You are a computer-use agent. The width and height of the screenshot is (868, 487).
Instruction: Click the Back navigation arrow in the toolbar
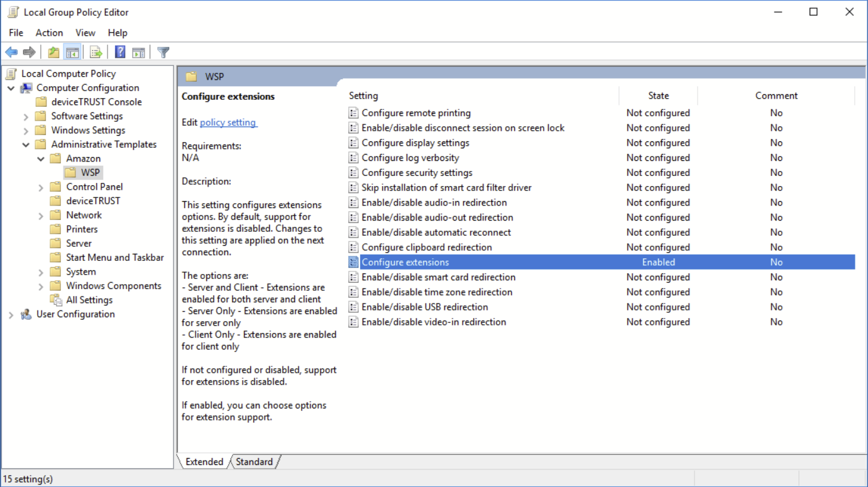click(11, 52)
